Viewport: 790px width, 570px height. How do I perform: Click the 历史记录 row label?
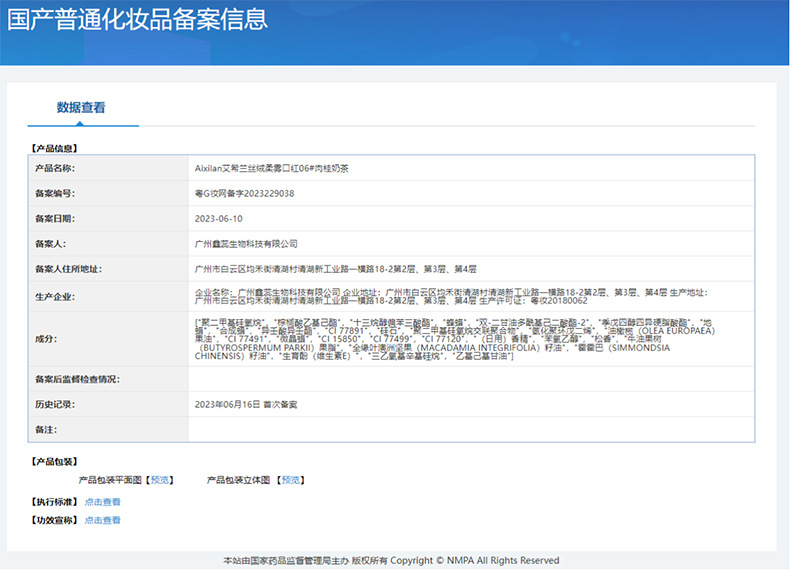tap(55, 404)
